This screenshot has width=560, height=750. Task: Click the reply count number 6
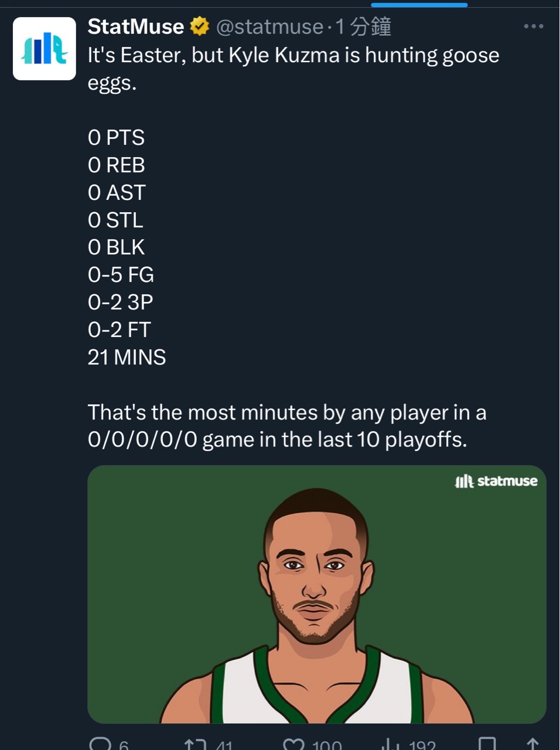(124, 745)
